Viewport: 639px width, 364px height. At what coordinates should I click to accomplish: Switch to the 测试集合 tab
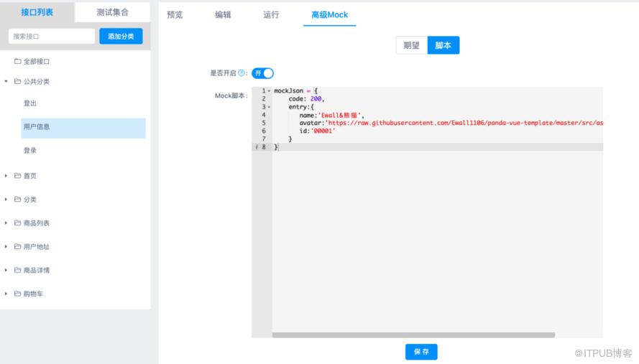tap(112, 12)
